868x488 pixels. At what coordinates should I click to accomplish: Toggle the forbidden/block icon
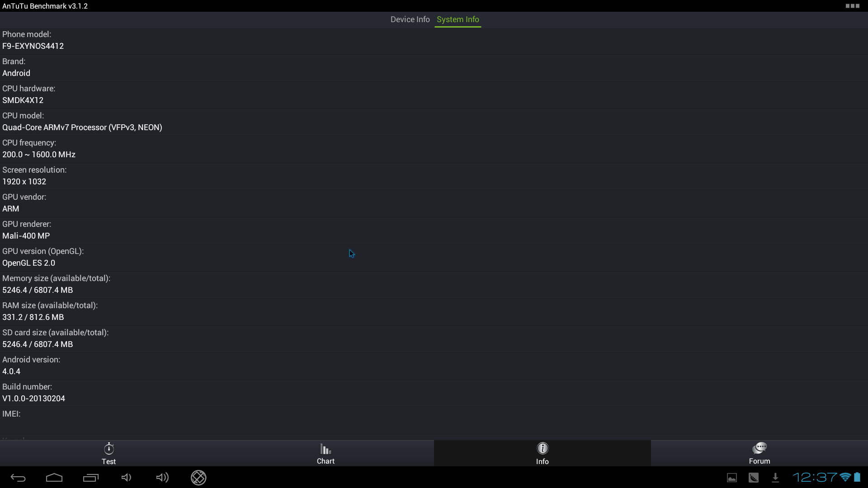pyautogui.click(x=198, y=477)
